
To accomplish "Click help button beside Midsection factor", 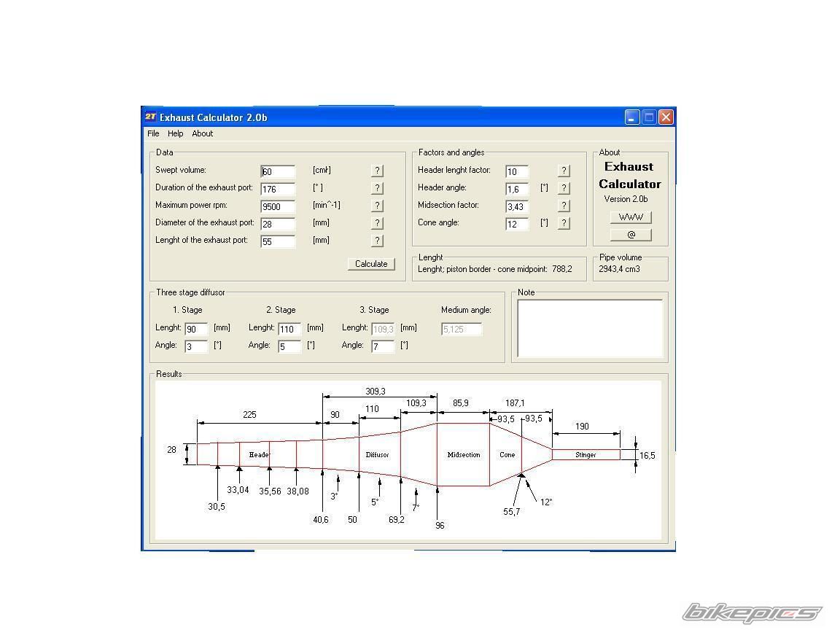I will pyautogui.click(x=564, y=206).
